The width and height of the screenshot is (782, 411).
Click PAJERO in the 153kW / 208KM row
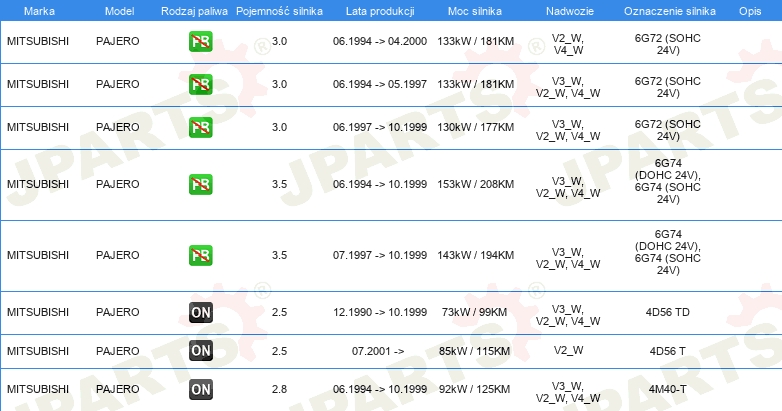pyautogui.click(x=118, y=184)
